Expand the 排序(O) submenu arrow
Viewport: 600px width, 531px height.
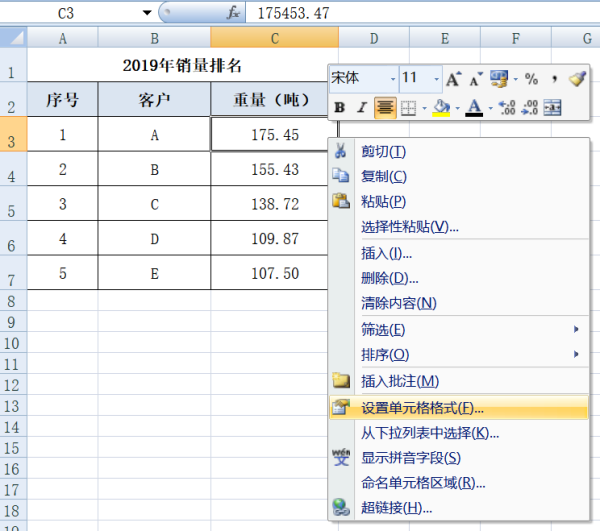tap(576, 354)
